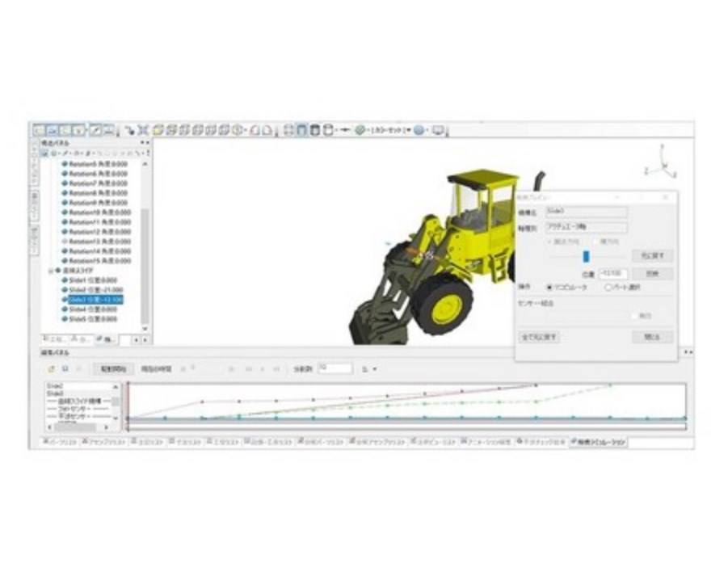
Task: Collapse the 直線スライド tree branch
Action: tap(50, 271)
